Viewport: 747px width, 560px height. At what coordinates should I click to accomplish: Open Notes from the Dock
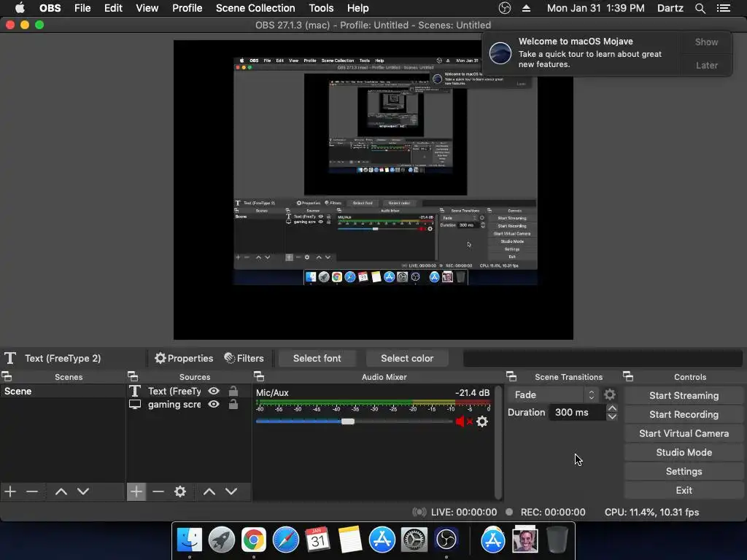coord(349,540)
